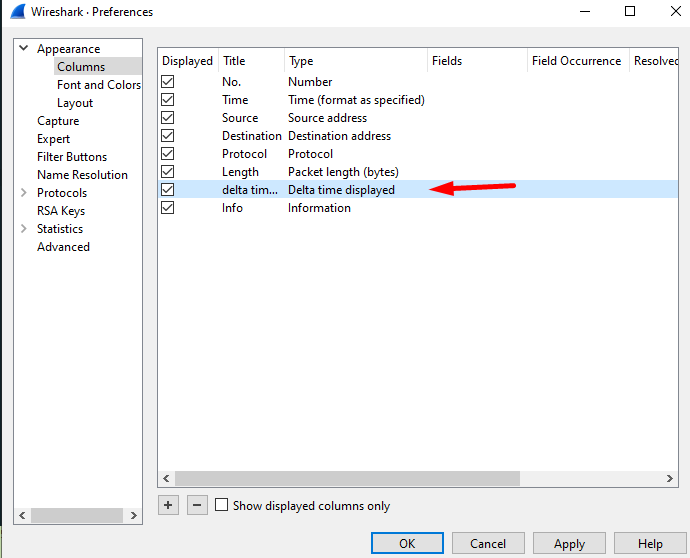Click left arrow of horizontal column scrollbar
The width and height of the screenshot is (690, 558).
167,479
